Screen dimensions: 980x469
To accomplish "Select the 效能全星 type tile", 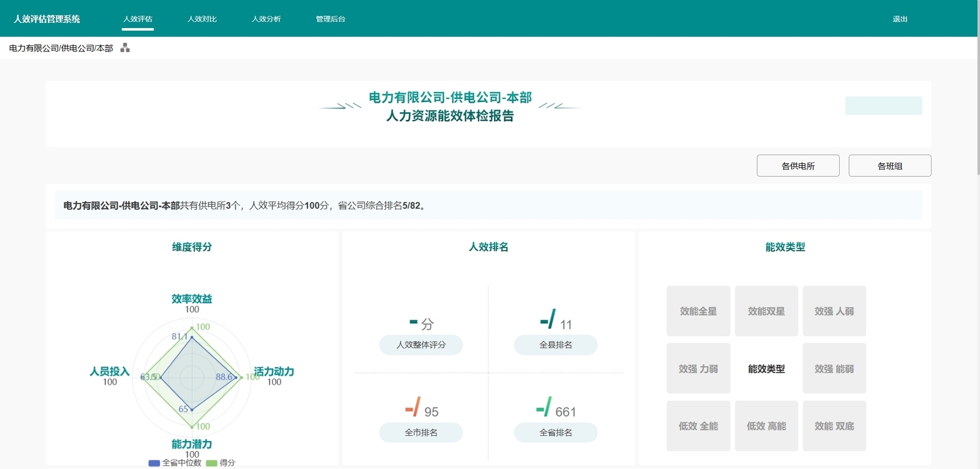I will tap(698, 311).
